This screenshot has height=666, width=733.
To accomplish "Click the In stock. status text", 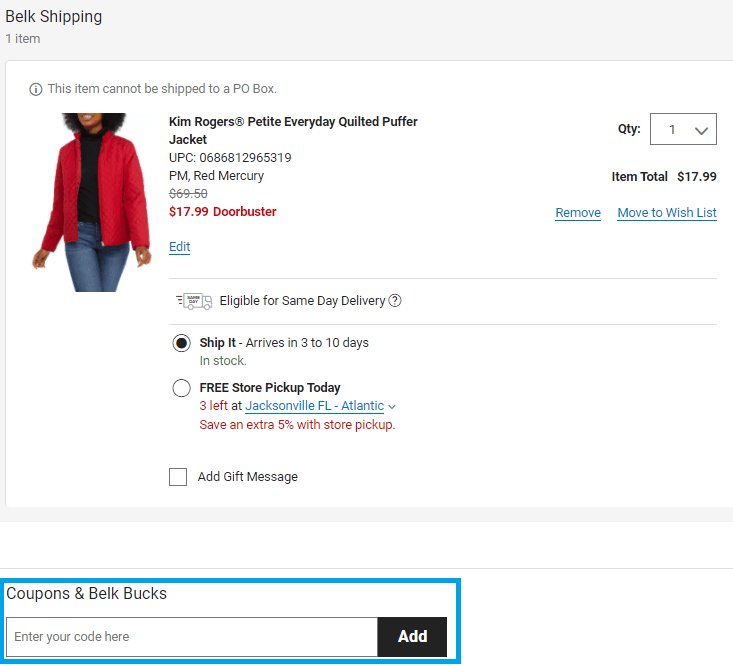I will [223, 361].
